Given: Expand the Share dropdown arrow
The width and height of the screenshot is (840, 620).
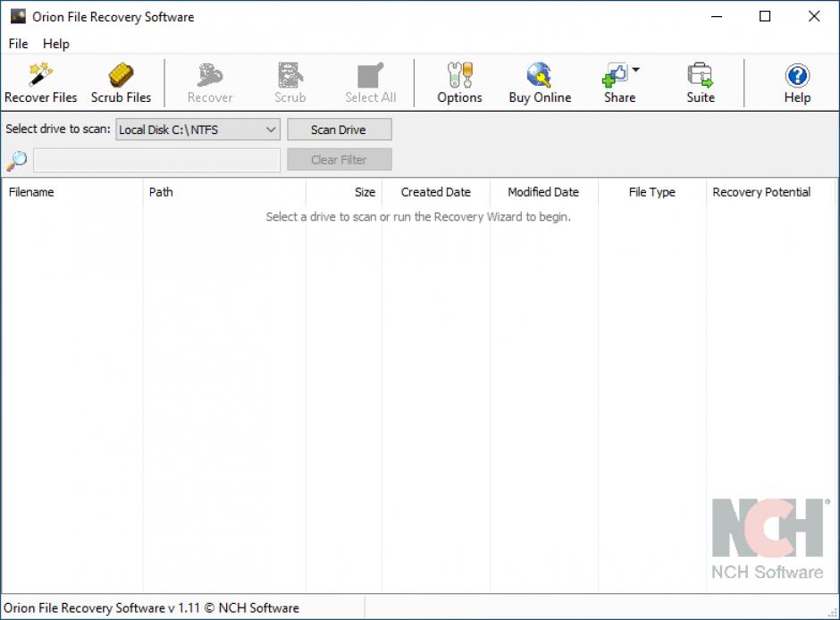Looking at the screenshot, I should click(x=635, y=70).
